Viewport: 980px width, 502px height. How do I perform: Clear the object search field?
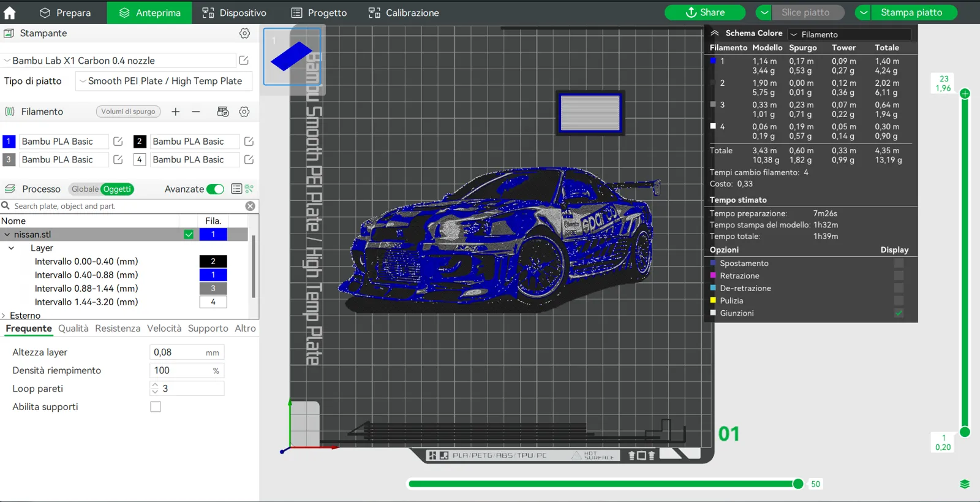click(251, 206)
